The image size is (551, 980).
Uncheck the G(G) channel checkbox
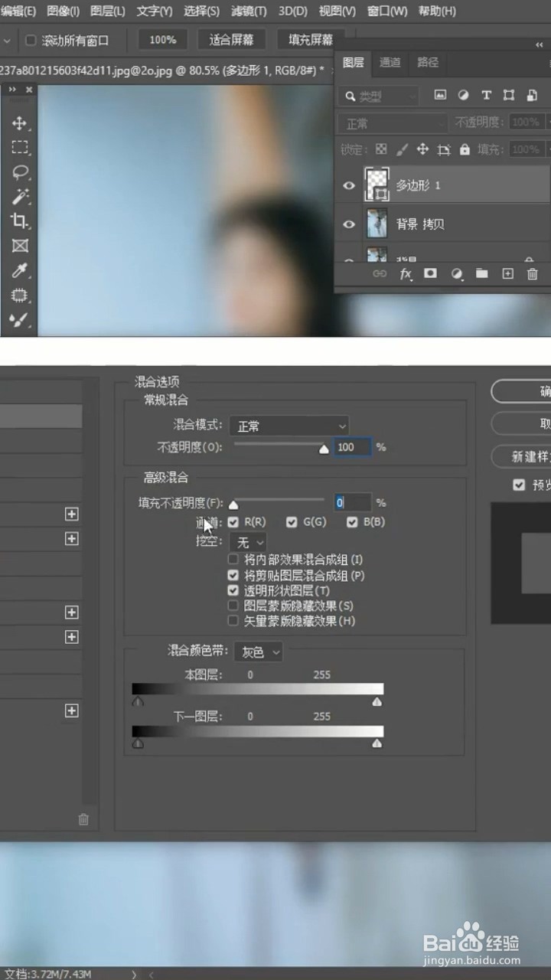(292, 522)
